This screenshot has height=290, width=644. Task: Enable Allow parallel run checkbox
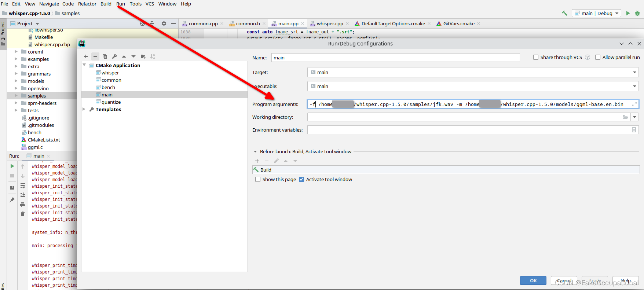pos(598,57)
